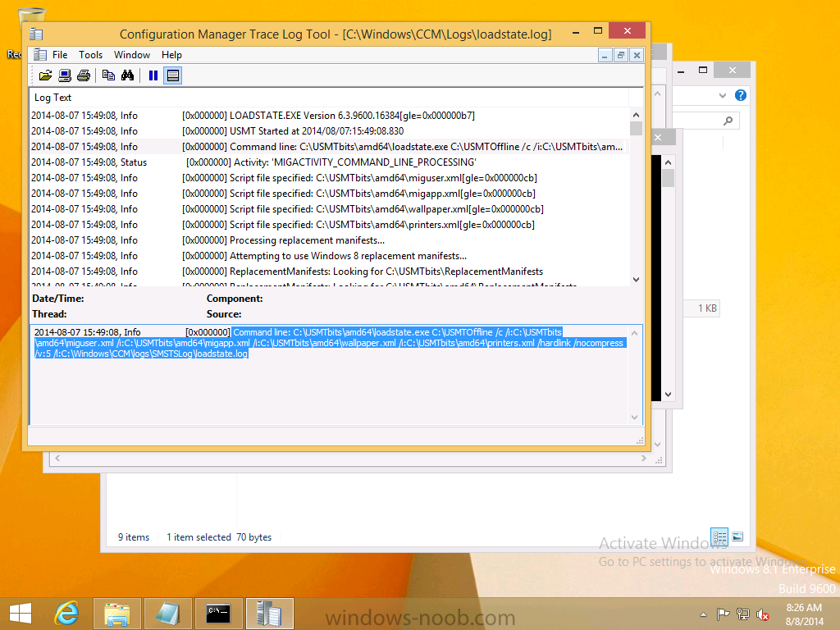Click the background window horizontal scroll left arrow

tap(57, 458)
